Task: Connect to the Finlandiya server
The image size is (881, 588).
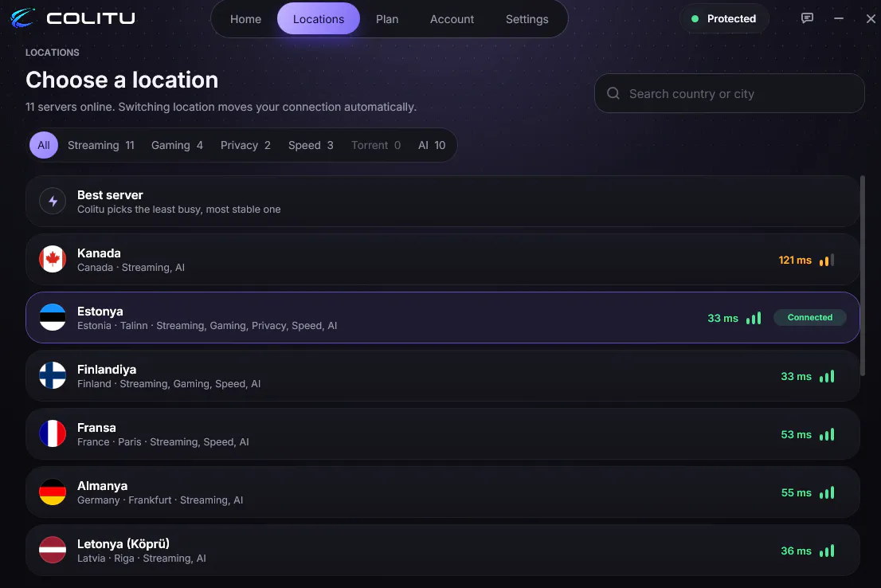Action: coord(443,375)
